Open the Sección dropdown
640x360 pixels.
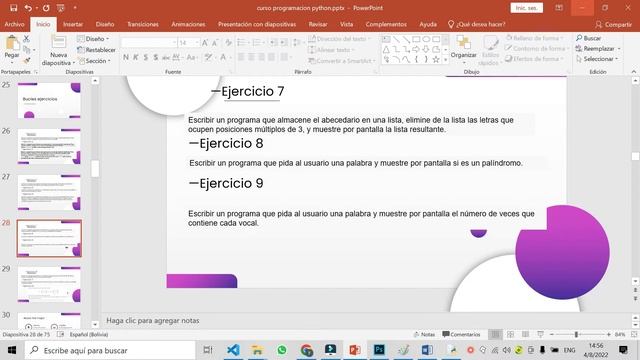(94, 61)
